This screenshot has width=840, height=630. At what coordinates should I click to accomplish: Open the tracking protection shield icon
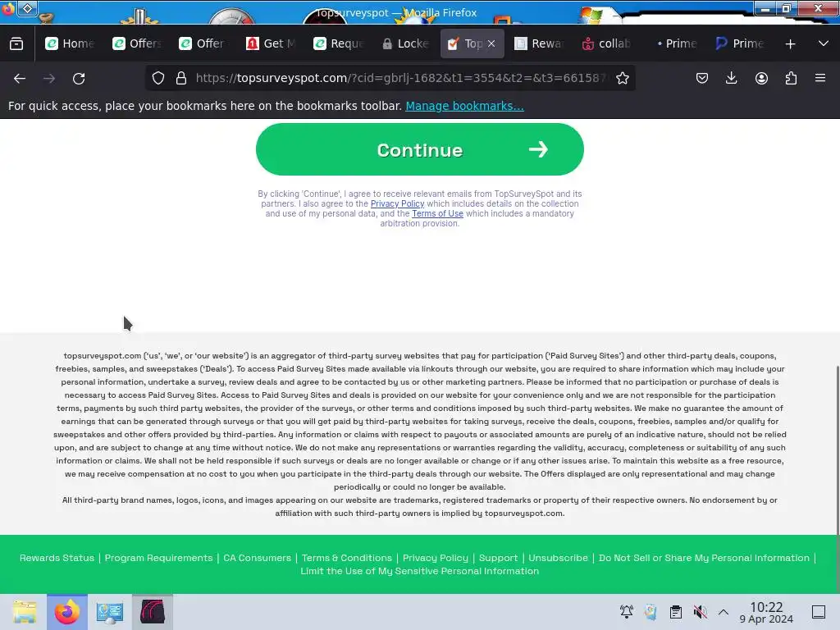pos(158,78)
